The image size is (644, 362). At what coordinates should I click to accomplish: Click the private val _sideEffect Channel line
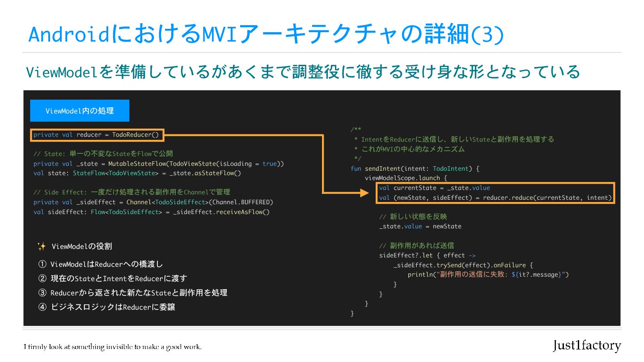point(153,202)
